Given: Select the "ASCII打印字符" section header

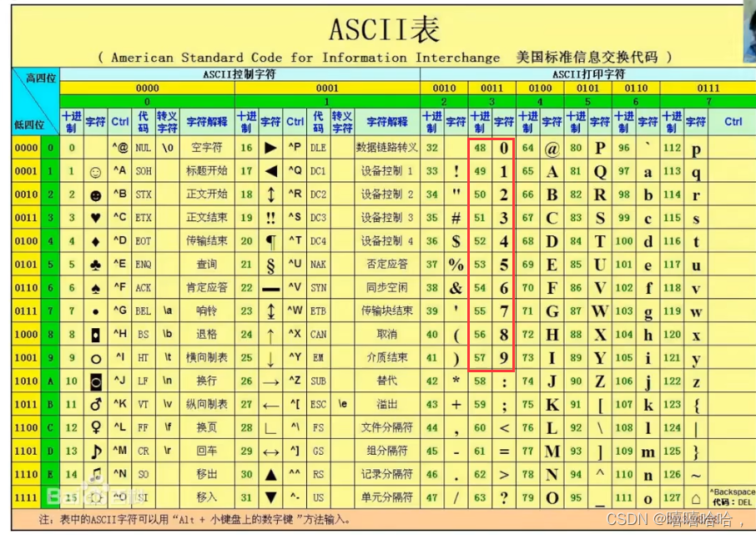Looking at the screenshot, I should (x=588, y=74).
